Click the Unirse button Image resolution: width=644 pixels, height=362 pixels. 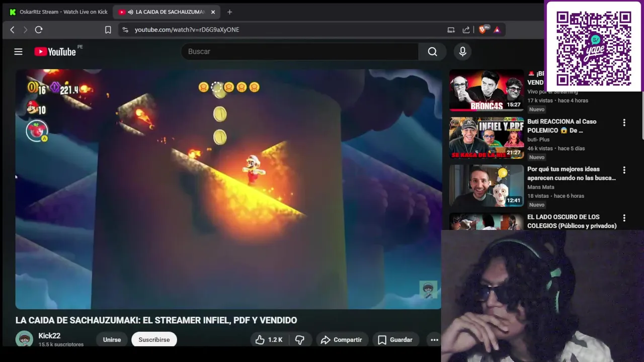(112, 339)
